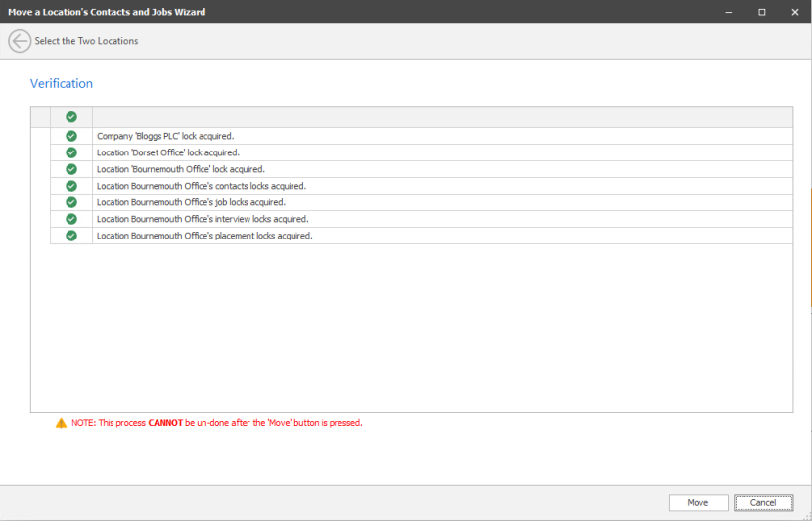812x521 pixels.
Task: Click green check beside contacts locks row
Action: (71, 186)
